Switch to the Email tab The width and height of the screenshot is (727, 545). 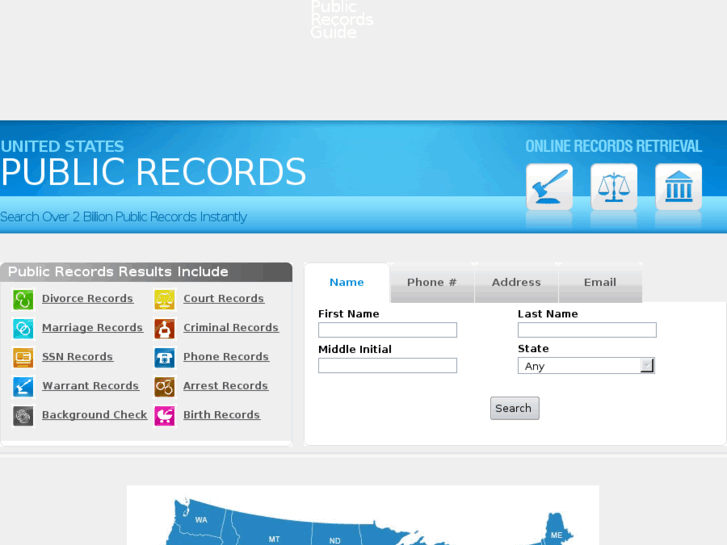point(600,282)
